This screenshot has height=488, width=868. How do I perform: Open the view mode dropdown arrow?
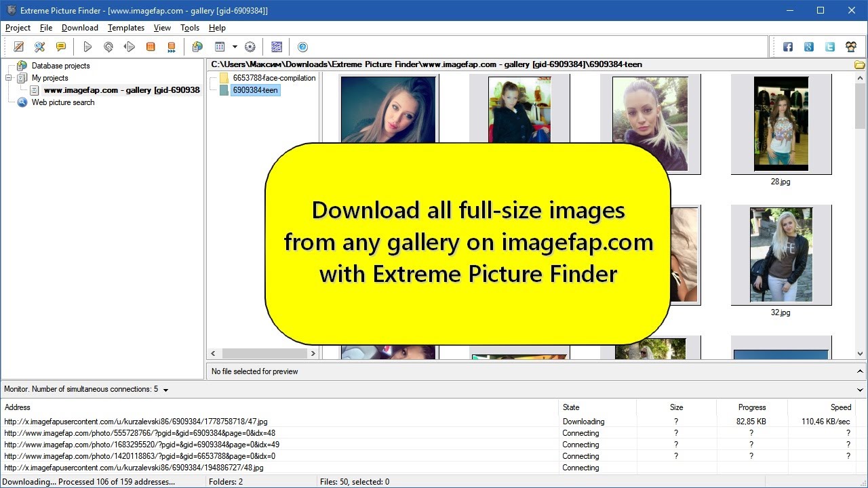[x=235, y=47]
